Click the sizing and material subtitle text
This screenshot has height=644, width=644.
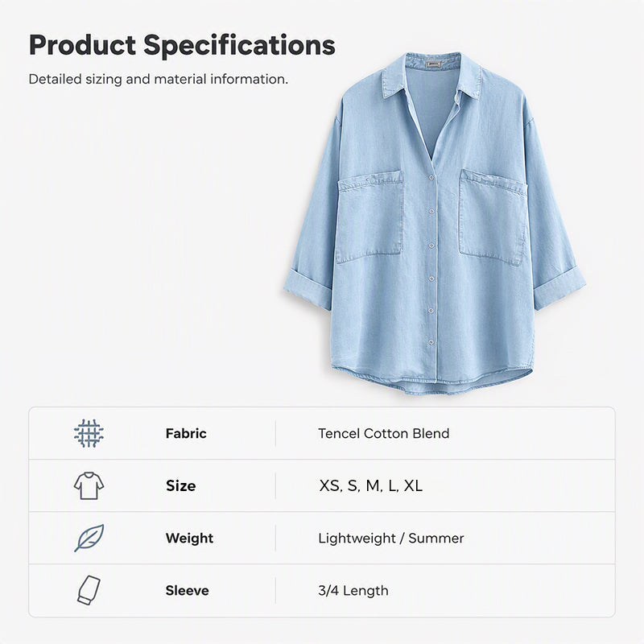click(159, 79)
